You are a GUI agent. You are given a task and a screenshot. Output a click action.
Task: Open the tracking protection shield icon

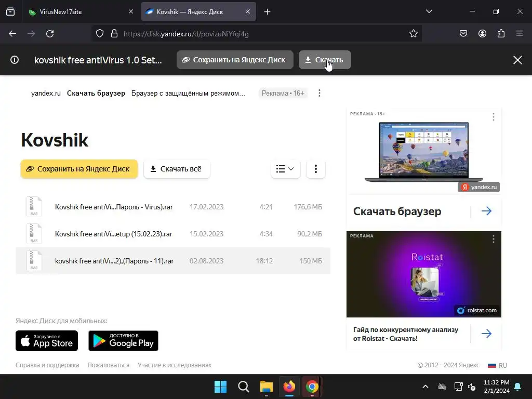coord(99,34)
